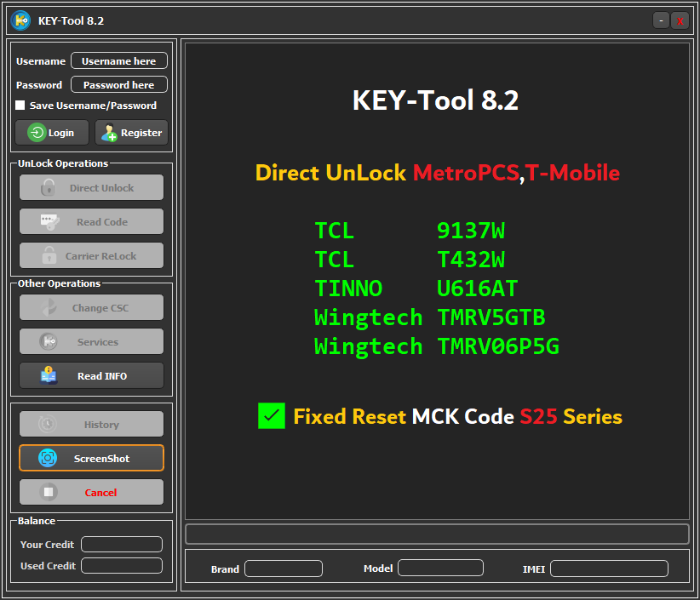
Task: Click the Used Credit field
Action: click(122, 566)
